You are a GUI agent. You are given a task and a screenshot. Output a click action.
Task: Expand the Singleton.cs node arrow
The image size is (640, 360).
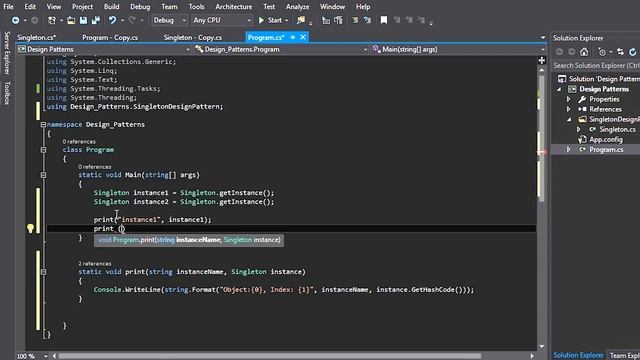(578, 129)
